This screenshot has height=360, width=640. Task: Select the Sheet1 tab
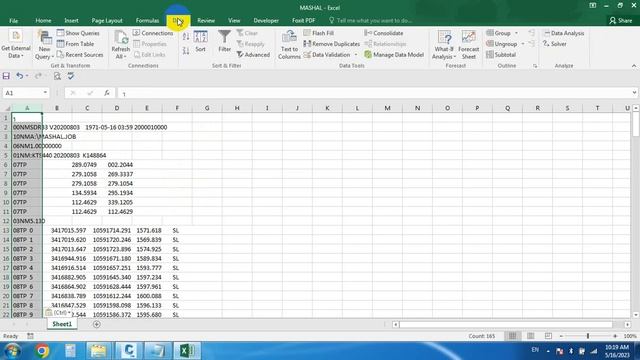62,324
